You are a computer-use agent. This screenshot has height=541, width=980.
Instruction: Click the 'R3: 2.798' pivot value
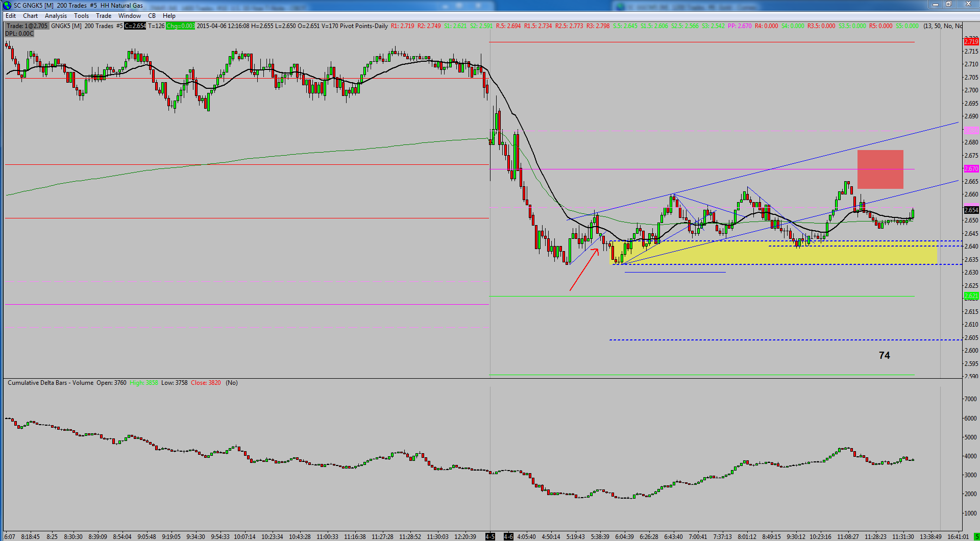pos(598,26)
